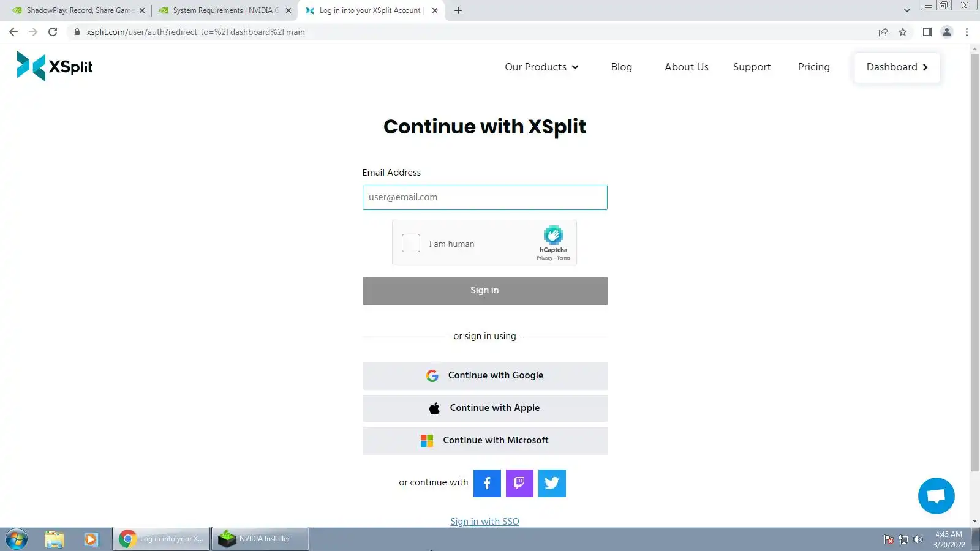Open the hCaptcha Privacy link

pos(544,258)
